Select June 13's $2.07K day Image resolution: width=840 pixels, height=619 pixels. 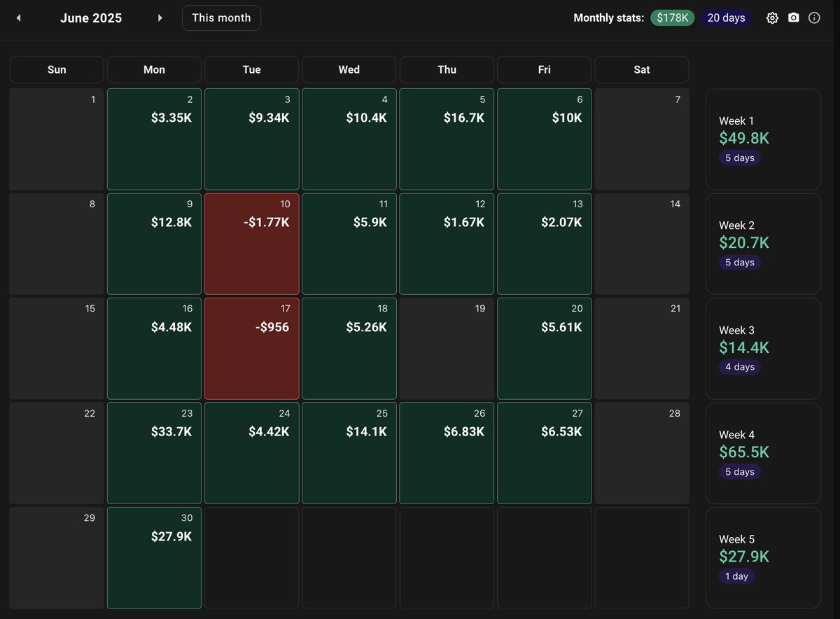tap(544, 244)
